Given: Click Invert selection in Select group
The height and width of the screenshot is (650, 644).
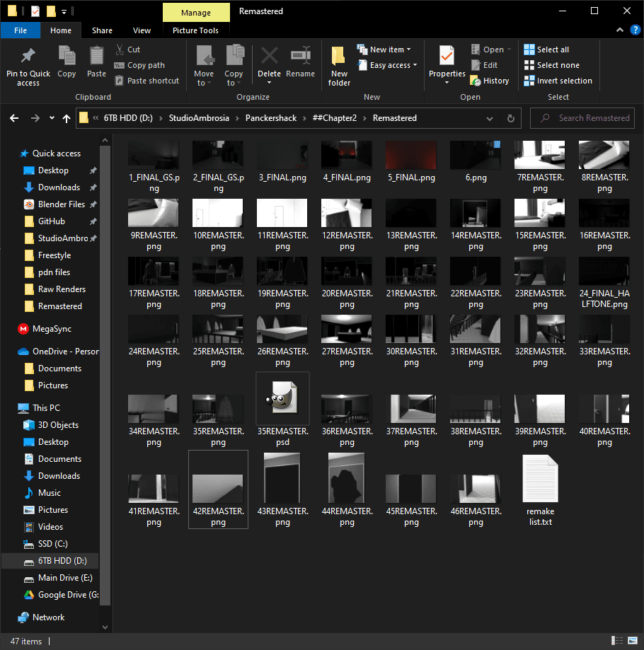Looking at the screenshot, I should (x=558, y=81).
